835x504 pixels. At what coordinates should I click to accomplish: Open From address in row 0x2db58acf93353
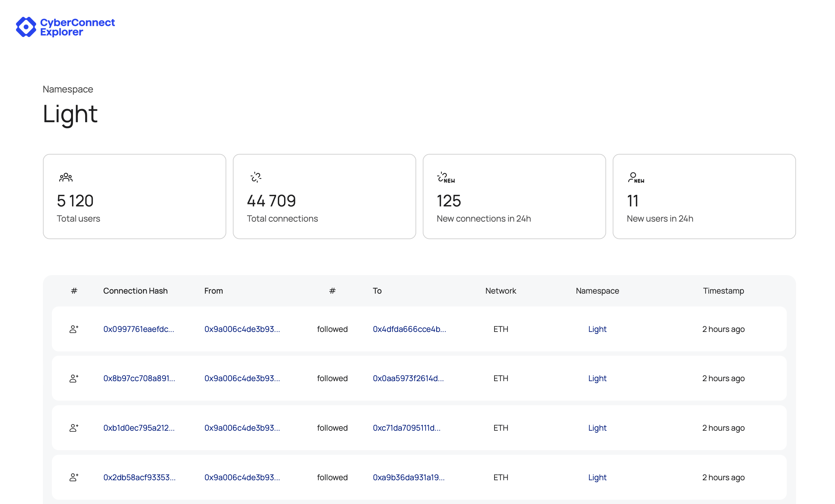pos(242,478)
